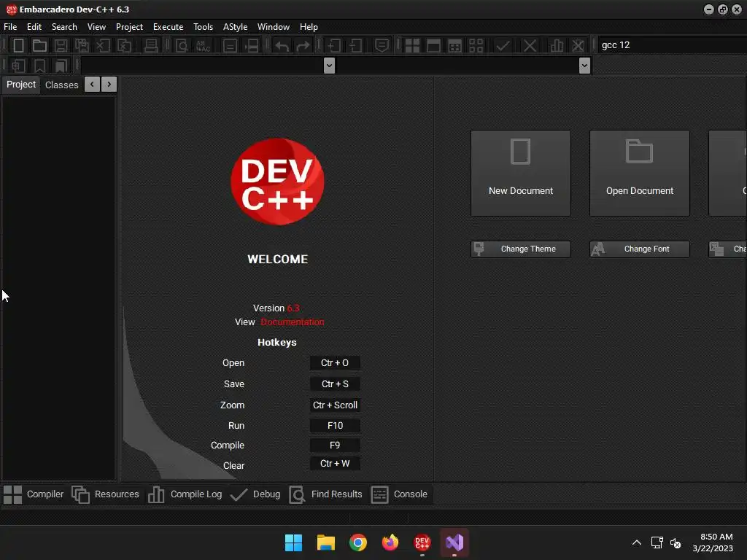
Task: Expand the first class browser dropdown arrow
Action: [x=329, y=65]
